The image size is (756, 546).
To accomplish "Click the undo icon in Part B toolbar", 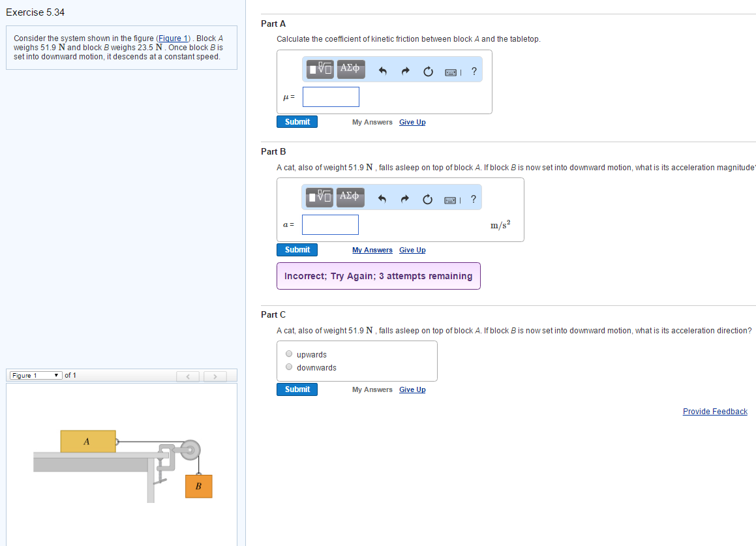I will 383,199.
